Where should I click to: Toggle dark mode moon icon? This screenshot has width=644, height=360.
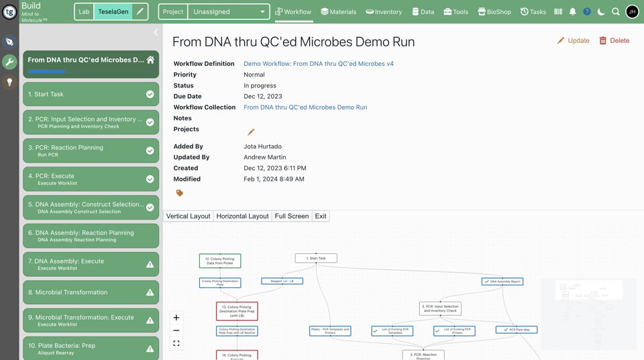tap(601, 11)
